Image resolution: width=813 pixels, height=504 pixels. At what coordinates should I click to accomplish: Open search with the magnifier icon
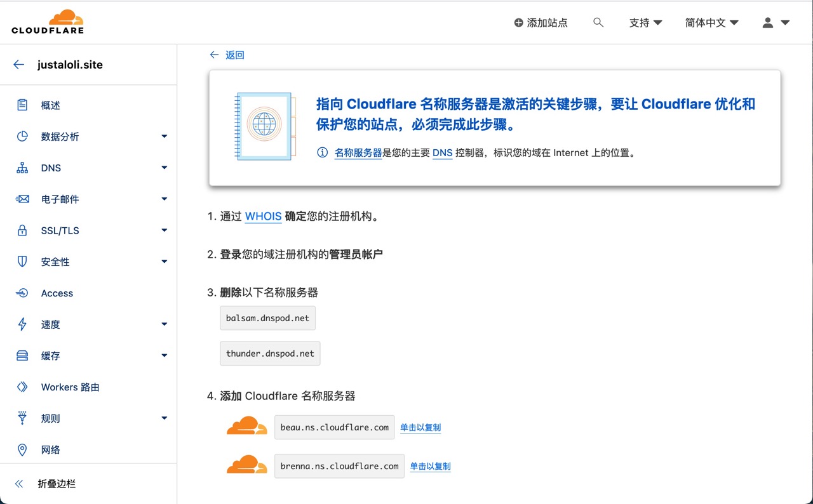[598, 22]
